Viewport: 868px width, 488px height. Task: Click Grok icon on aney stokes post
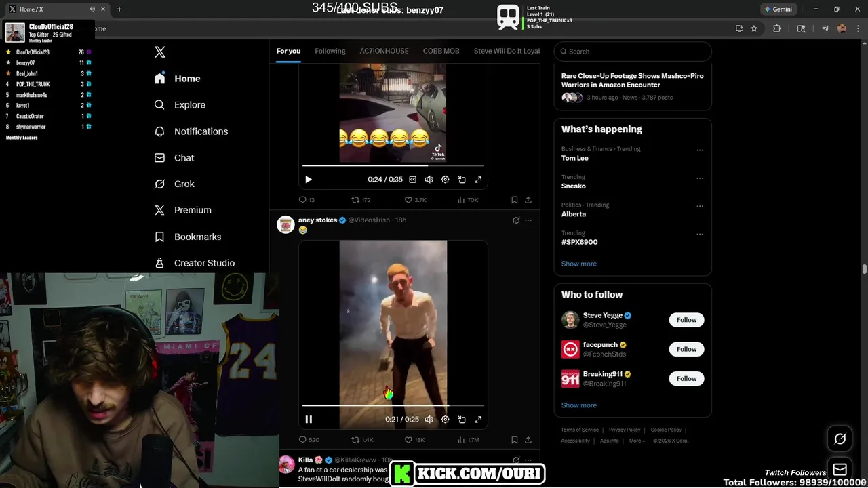click(516, 220)
